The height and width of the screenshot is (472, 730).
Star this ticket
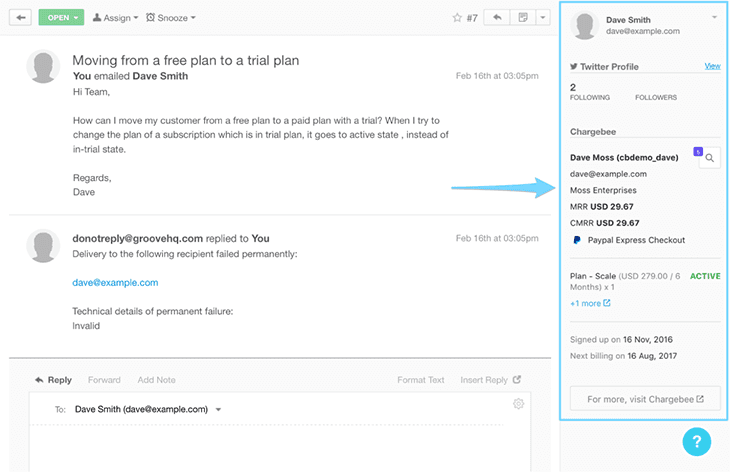457,18
